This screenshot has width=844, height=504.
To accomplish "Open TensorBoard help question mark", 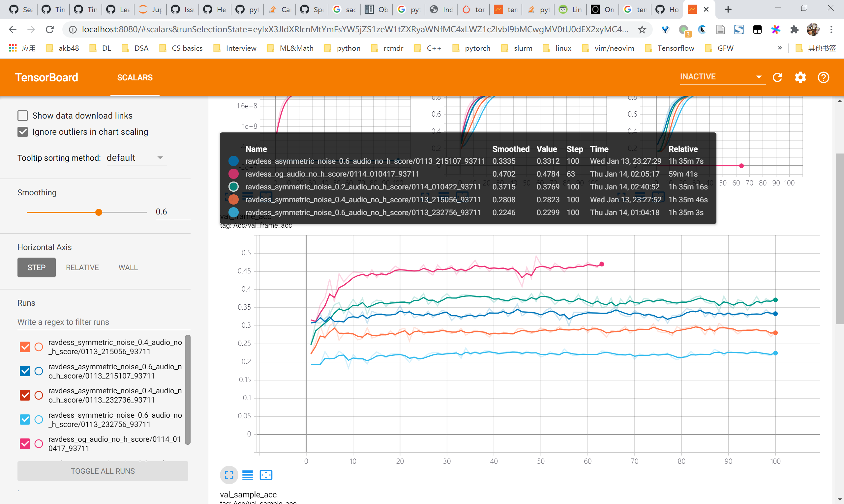I will (x=823, y=77).
